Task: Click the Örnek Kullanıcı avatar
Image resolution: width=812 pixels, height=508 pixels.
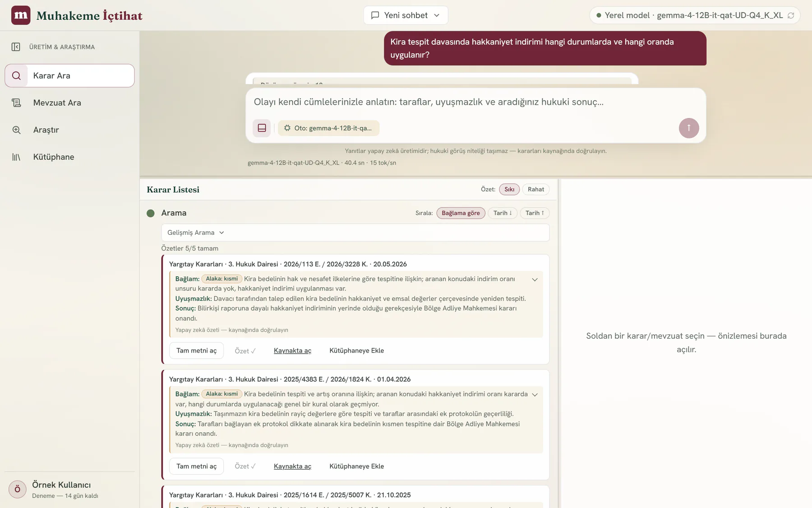Action: click(x=18, y=489)
